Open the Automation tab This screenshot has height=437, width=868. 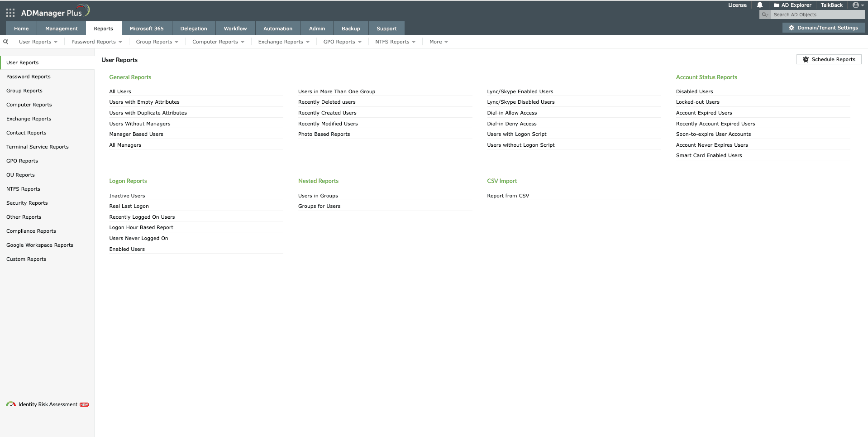[x=277, y=28]
